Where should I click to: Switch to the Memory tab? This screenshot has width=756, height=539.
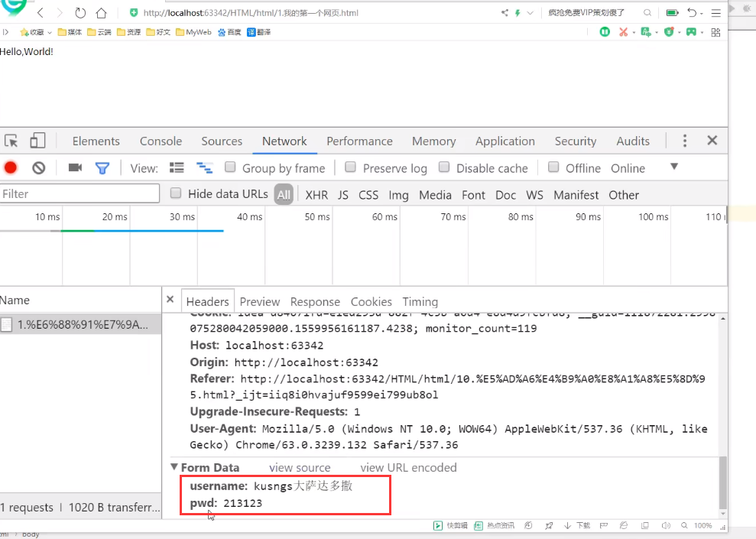(x=434, y=141)
